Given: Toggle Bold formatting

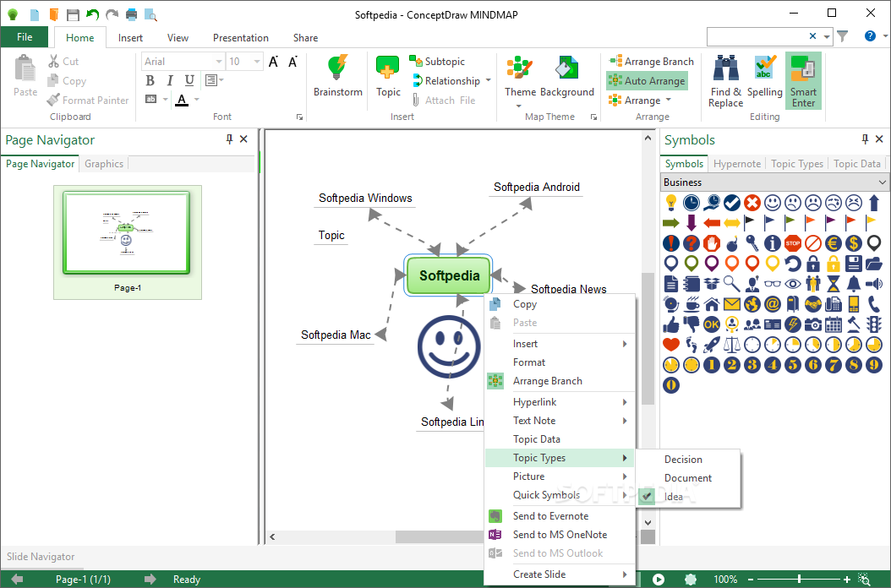Looking at the screenshot, I should pos(150,80).
